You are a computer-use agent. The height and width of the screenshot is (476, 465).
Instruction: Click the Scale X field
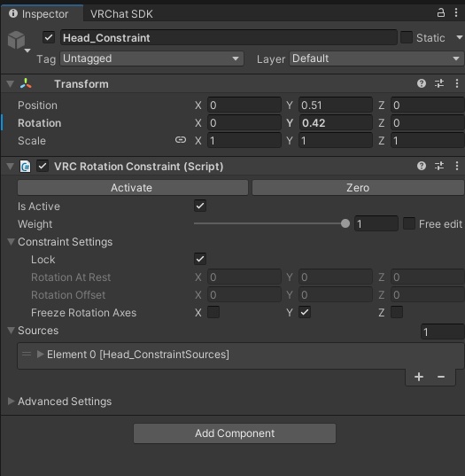tap(244, 141)
